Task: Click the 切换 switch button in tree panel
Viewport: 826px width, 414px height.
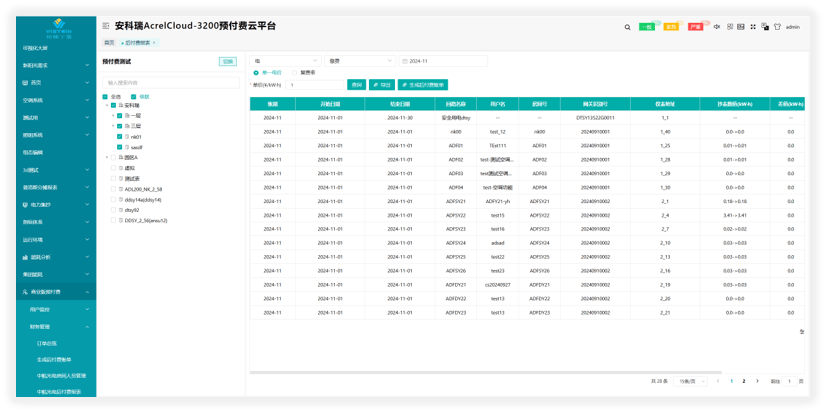Action: click(x=228, y=61)
